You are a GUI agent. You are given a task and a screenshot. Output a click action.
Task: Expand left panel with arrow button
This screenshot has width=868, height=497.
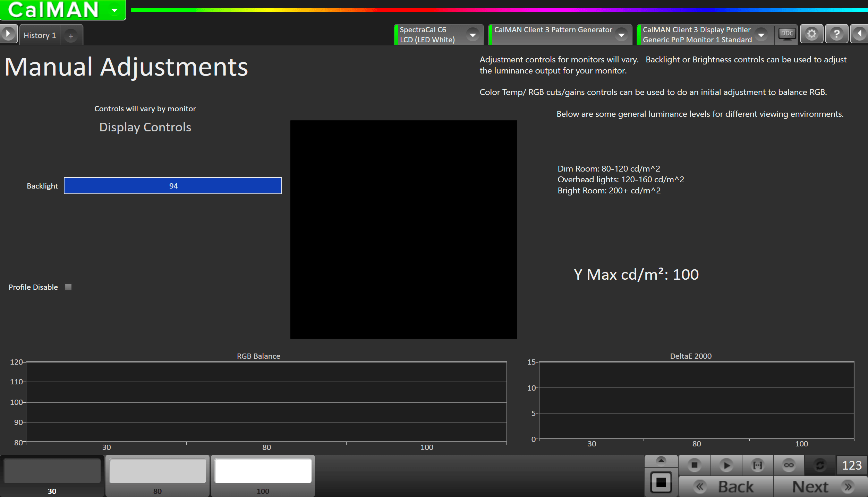[8, 34]
